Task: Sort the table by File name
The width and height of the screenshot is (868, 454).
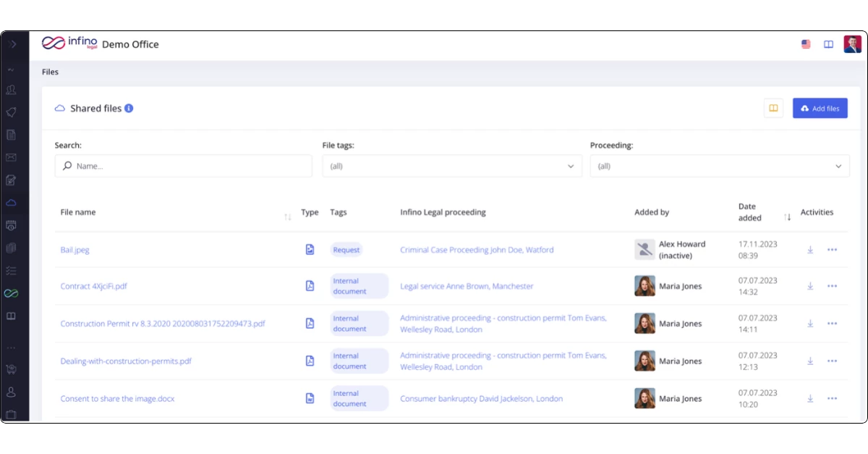Action: pos(287,217)
